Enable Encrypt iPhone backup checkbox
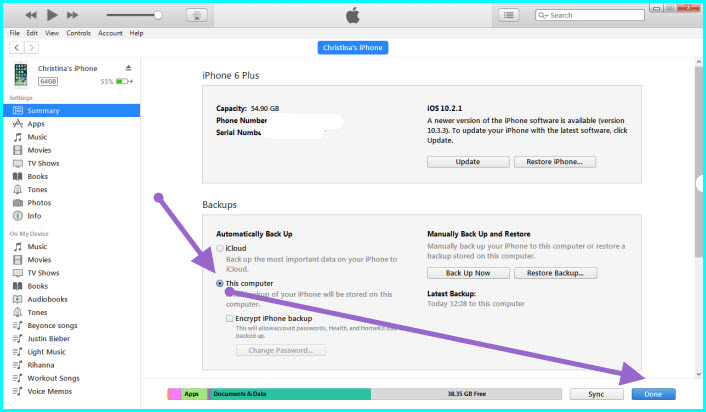Viewport: 706px width, 412px height. (x=230, y=317)
